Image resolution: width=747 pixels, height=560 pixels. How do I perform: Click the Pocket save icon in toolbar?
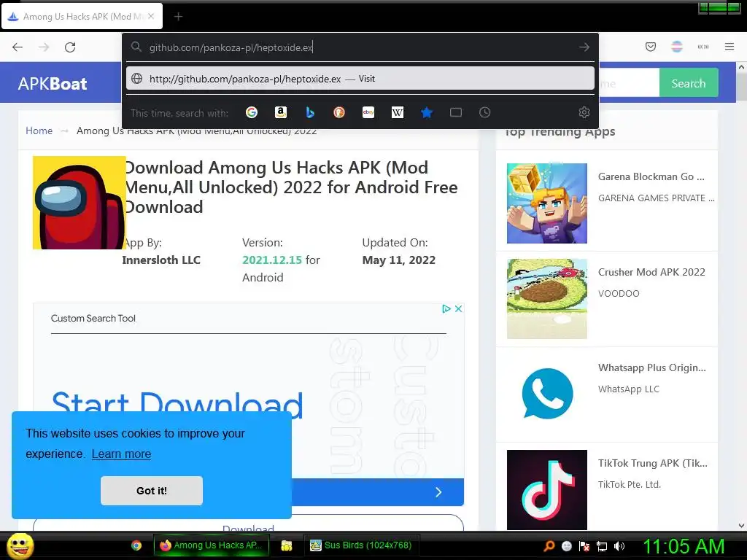tap(651, 47)
